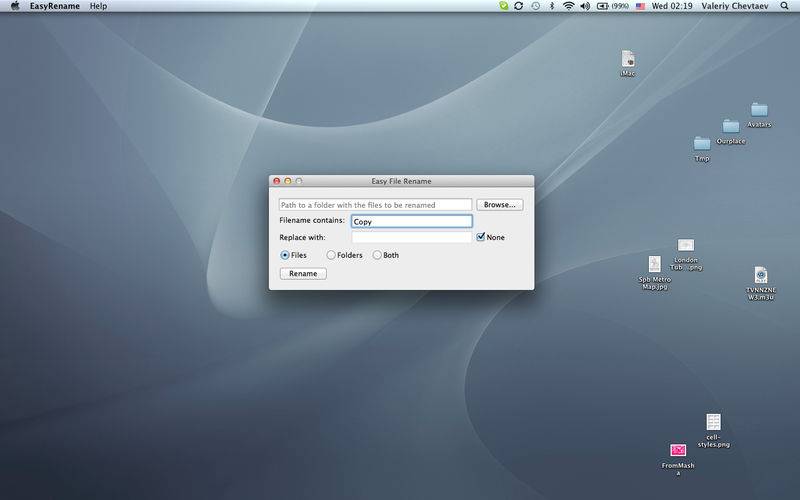Open the Help menu
800x500 pixels.
98,6
